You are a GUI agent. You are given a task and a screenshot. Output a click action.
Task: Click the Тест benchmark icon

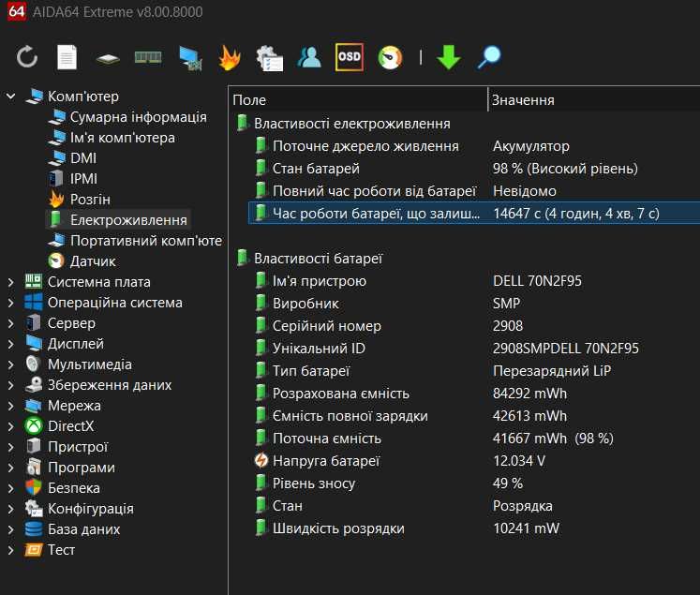click(x=34, y=549)
